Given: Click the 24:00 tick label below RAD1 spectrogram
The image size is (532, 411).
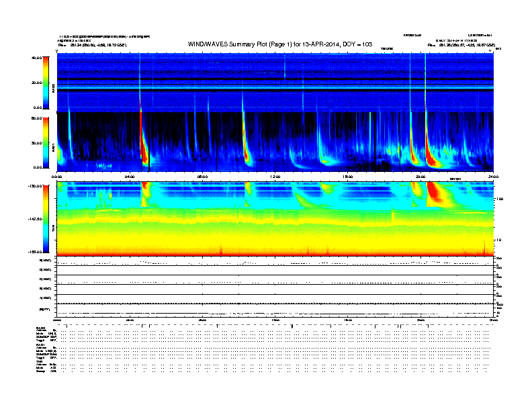Looking at the screenshot, I should click(x=493, y=177).
